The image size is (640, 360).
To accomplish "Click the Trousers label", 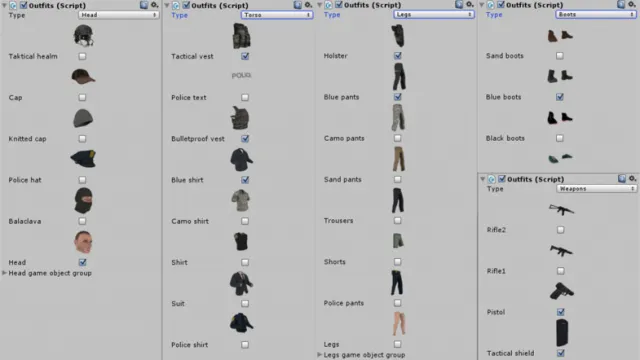I will click(338, 220).
